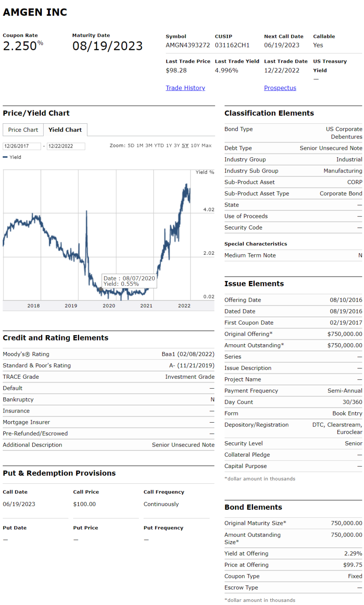Click the 2021 label on chart timeline
Screen dimensions: 364x605
146,306
